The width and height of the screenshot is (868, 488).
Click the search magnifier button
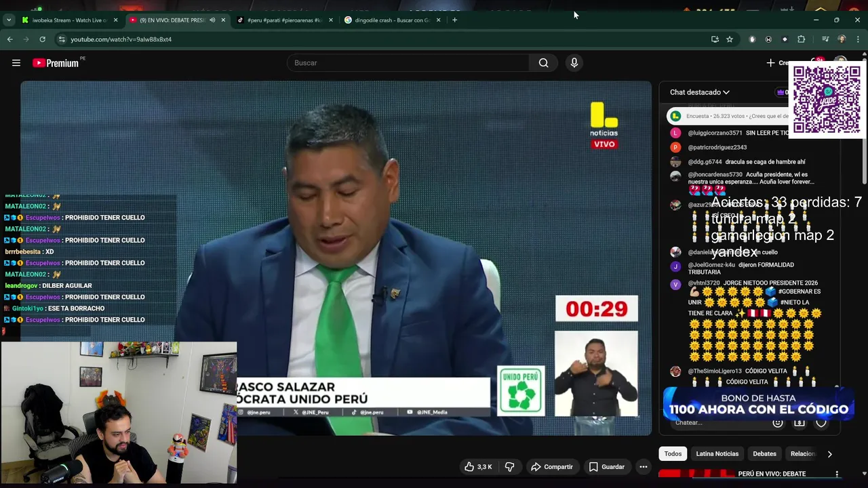[543, 63]
